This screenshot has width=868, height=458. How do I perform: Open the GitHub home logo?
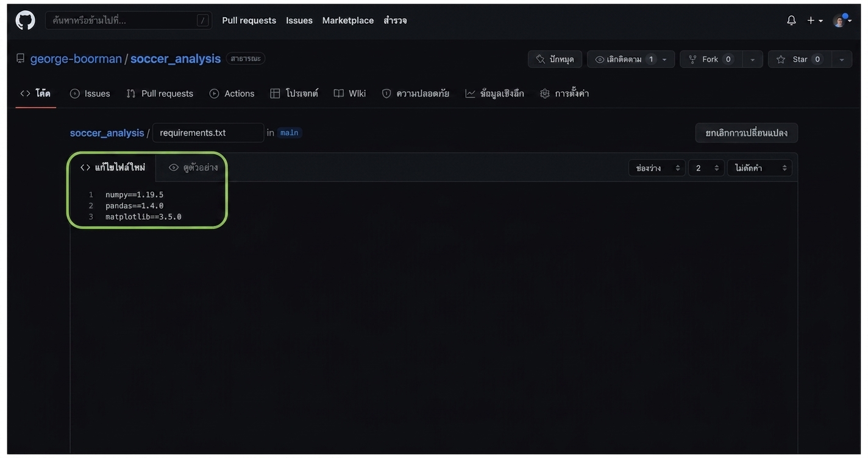click(x=25, y=20)
